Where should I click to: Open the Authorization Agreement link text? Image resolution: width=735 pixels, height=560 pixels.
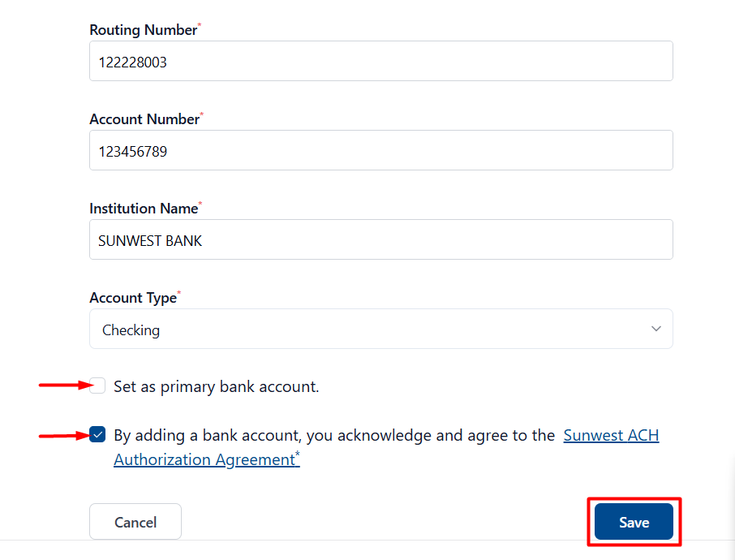coord(204,459)
